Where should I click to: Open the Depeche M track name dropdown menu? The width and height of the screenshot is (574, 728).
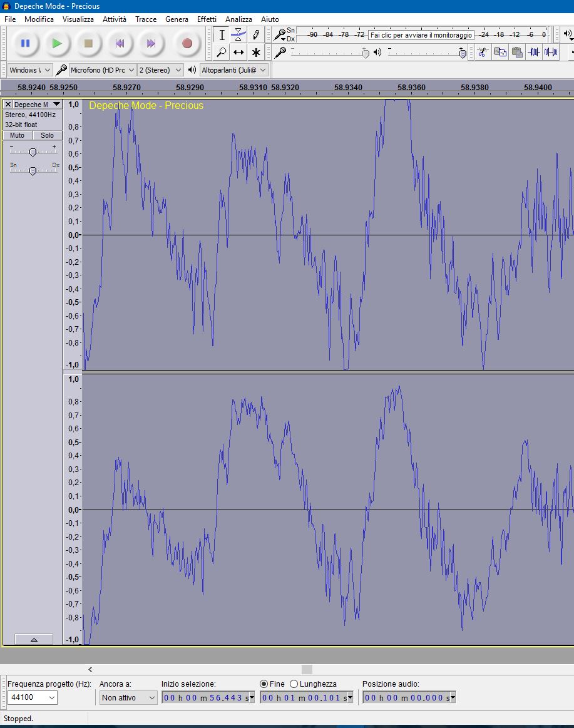pos(38,105)
